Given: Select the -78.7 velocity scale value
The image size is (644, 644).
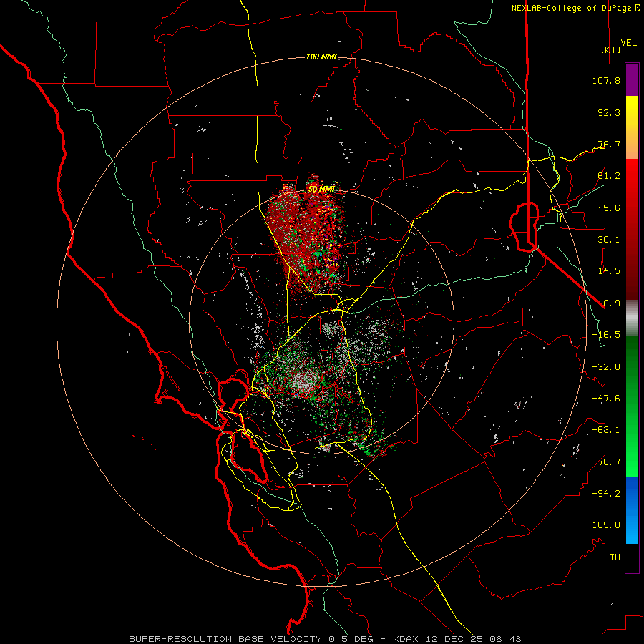Looking at the screenshot, I should tap(606, 462).
